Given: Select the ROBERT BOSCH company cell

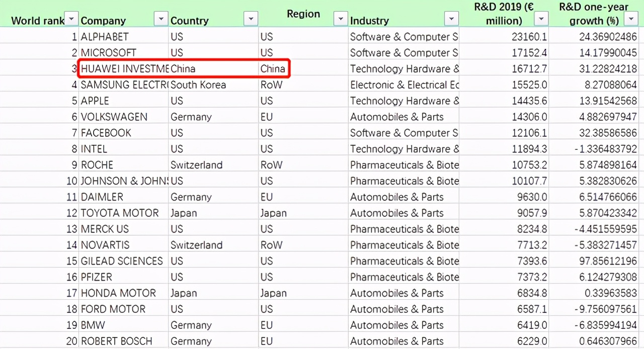Looking at the screenshot, I should click(x=124, y=341).
